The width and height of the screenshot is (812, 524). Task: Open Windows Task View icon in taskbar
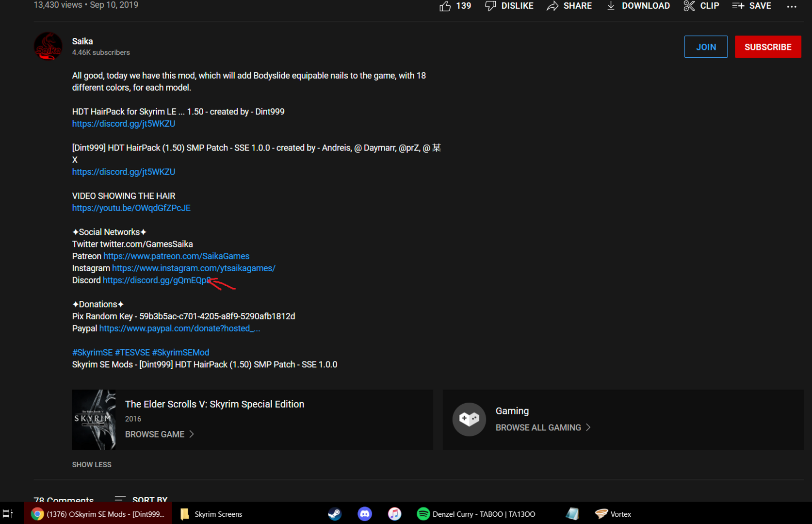[x=8, y=514]
